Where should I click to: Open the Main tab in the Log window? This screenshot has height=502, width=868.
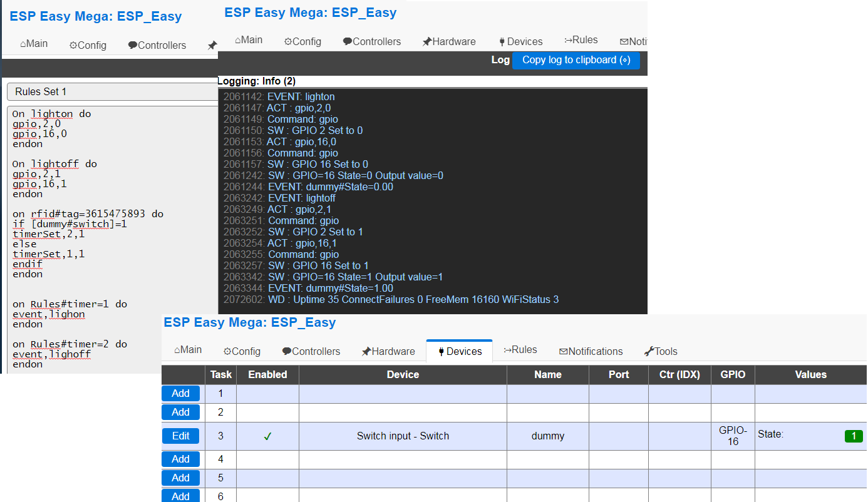(249, 40)
